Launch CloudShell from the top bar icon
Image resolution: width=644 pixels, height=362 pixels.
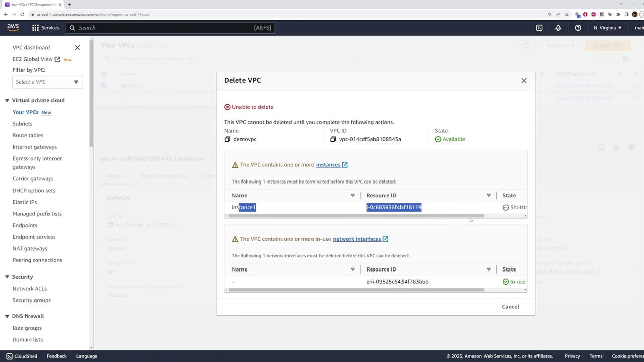point(539,28)
